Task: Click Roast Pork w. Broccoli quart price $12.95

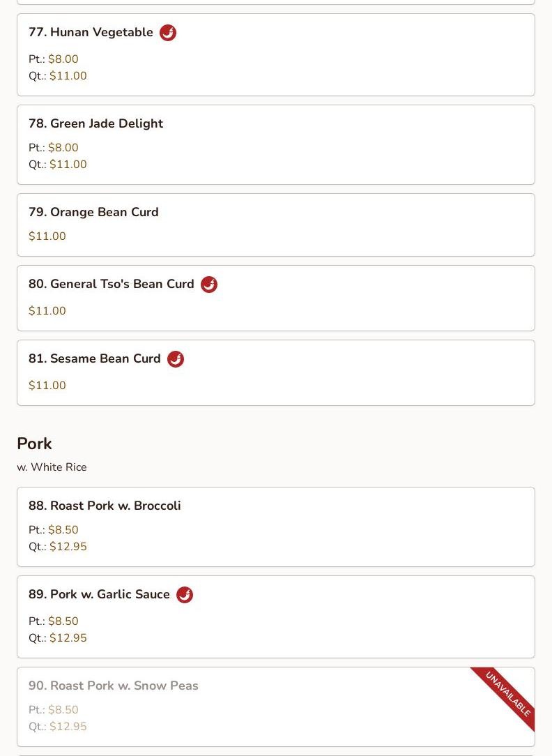Action: point(68,547)
